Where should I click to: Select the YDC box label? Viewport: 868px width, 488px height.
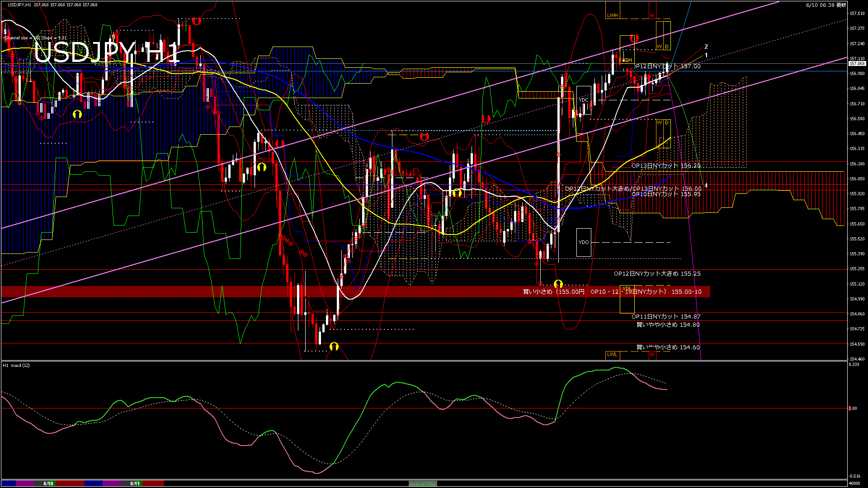click(584, 100)
